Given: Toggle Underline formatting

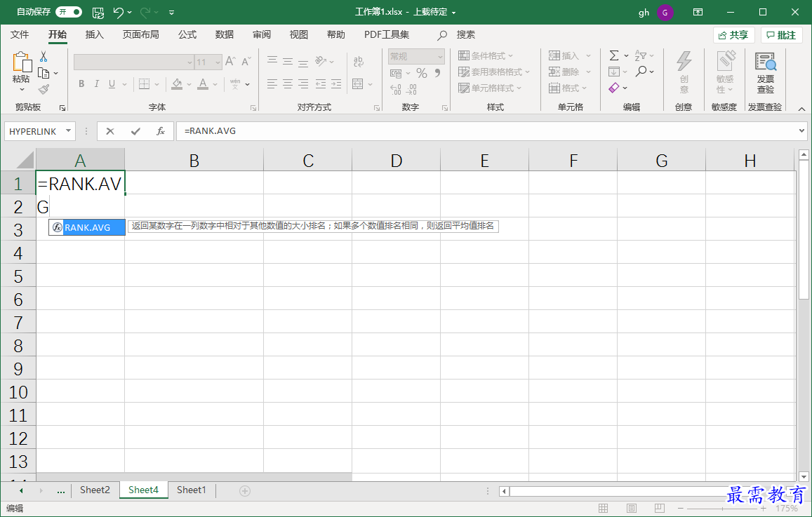Looking at the screenshot, I should [x=112, y=84].
